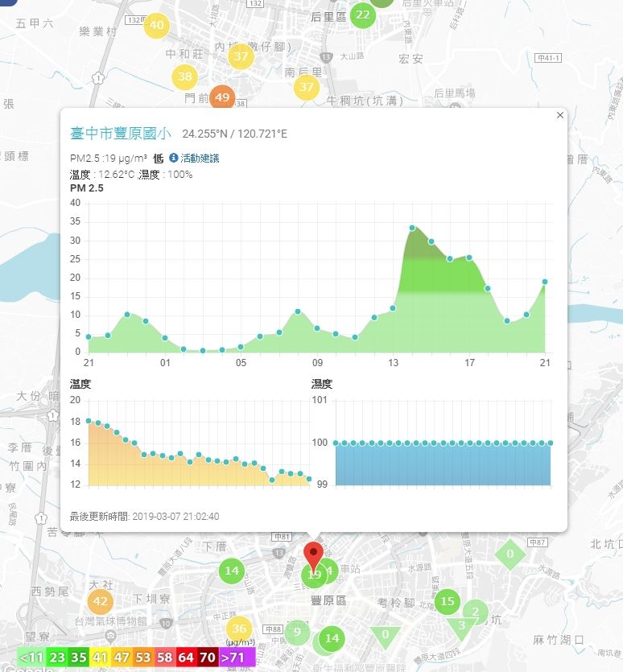
Task: Click the PM2.5 peak data point near 14:00
Action: [x=412, y=228]
